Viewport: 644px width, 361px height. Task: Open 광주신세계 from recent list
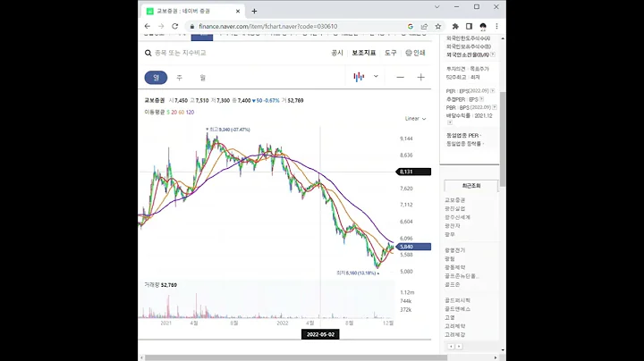(x=458, y=217)
